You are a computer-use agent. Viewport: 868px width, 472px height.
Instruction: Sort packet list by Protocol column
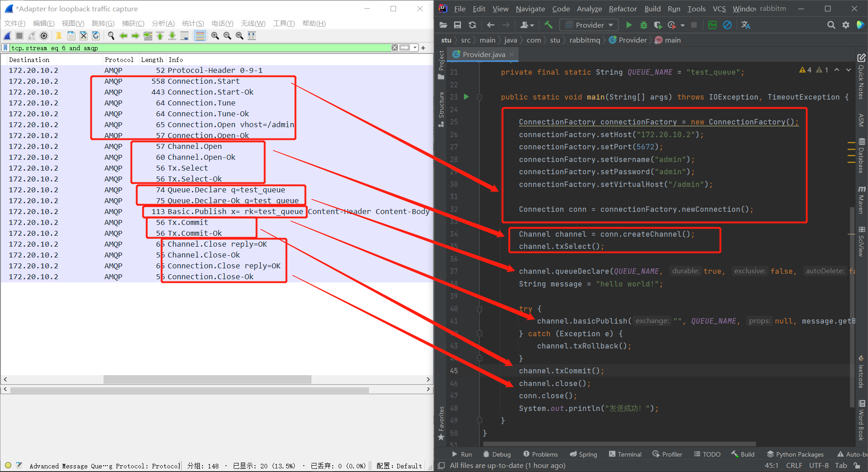(x=119, y=60)
